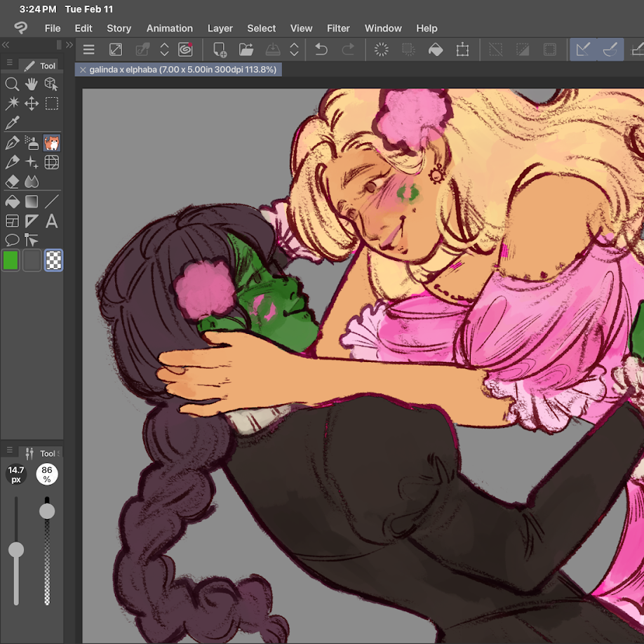The width and height of the screenshot is (644, 644).
Task: Select the Eyedropper tool
Action: point(12,123)
